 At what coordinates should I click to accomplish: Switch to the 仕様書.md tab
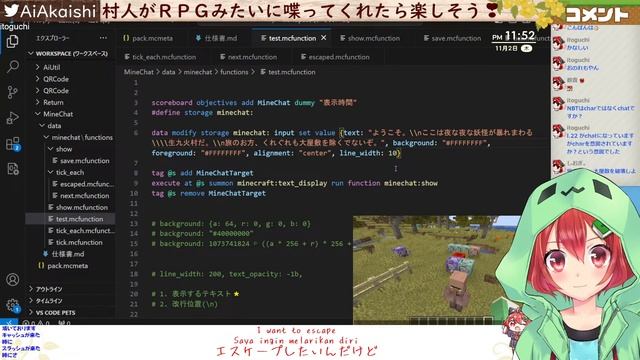click(x=216, y=38)
